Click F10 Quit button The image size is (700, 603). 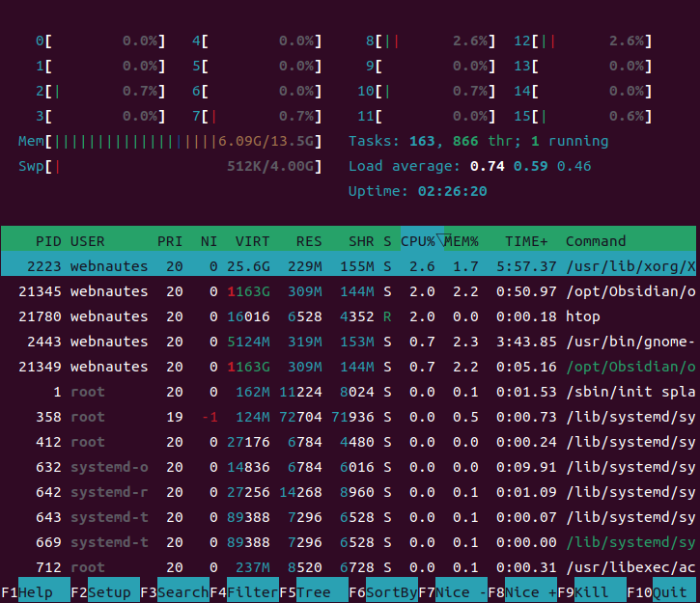click(x=661, y=591)
